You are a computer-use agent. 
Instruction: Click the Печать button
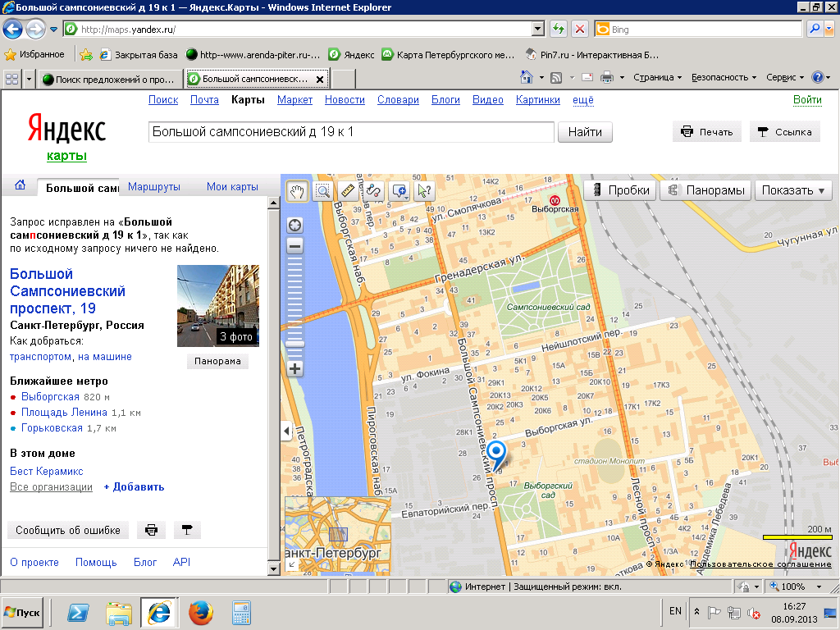click(x=706, y=132)
